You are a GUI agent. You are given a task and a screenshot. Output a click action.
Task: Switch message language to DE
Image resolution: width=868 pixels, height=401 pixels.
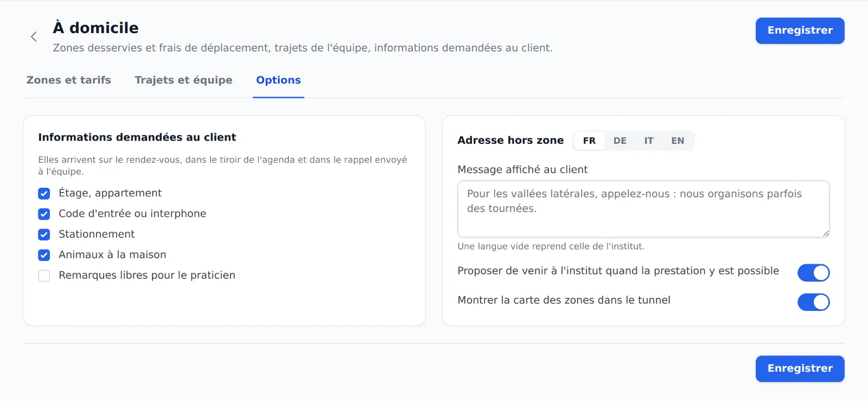tap(620, 141)
